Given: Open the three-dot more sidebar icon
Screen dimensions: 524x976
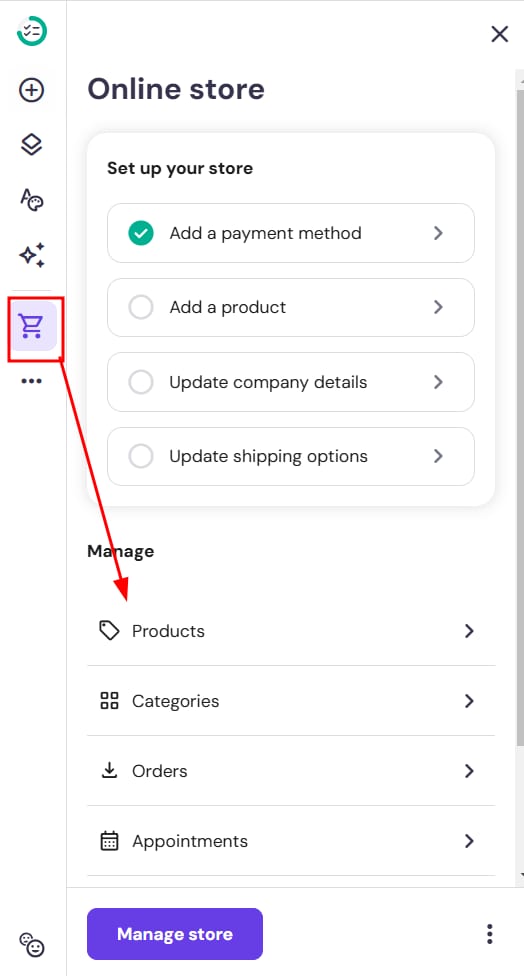Looking at the screenshot, I should [x=32, y=381].
